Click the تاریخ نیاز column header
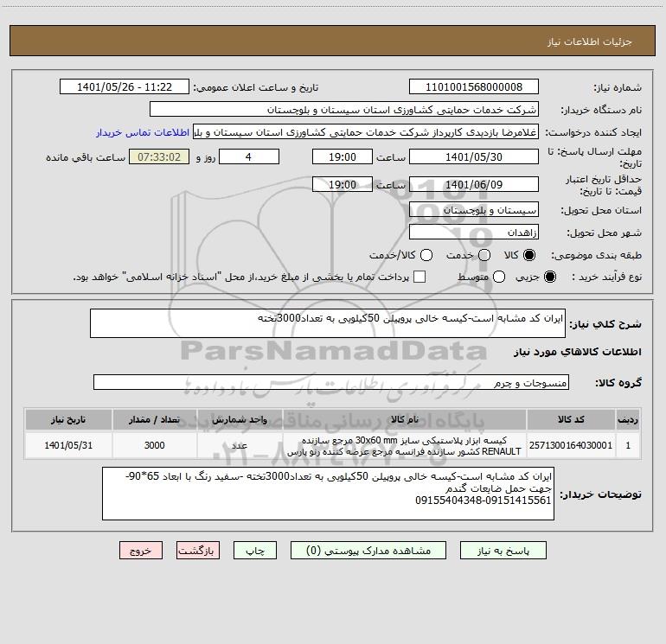666x644 pixels. 68,419
